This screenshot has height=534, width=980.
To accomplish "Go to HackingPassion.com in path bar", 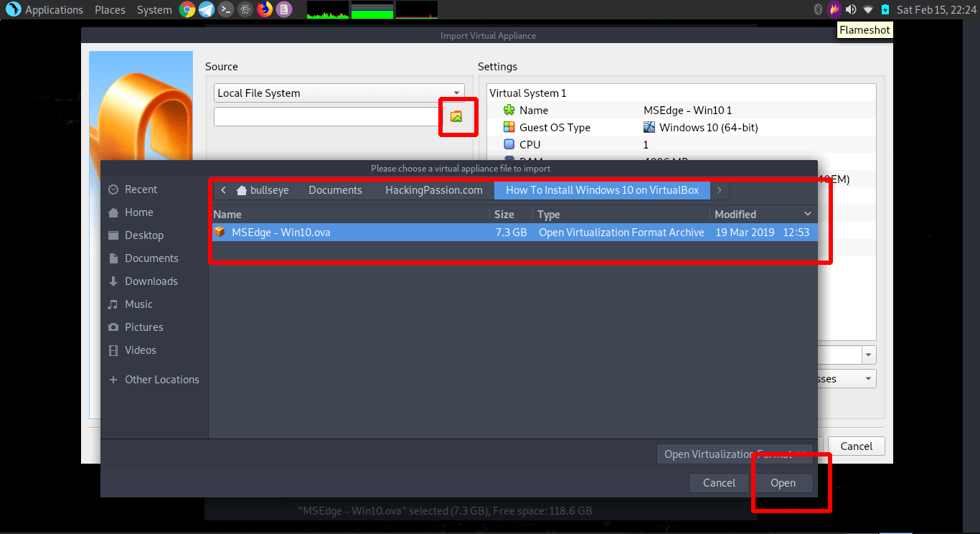I will tap(434, 190).
